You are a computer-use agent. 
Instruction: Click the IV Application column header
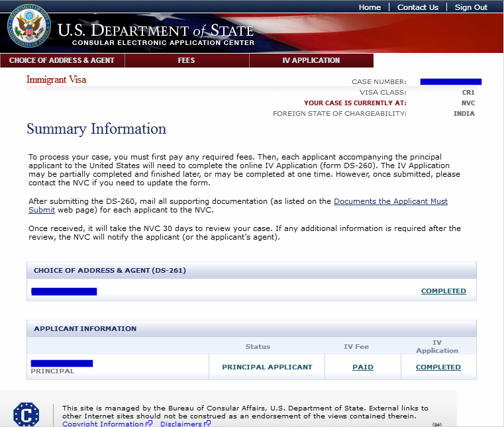pyautogui.click(x=437, y=347)
